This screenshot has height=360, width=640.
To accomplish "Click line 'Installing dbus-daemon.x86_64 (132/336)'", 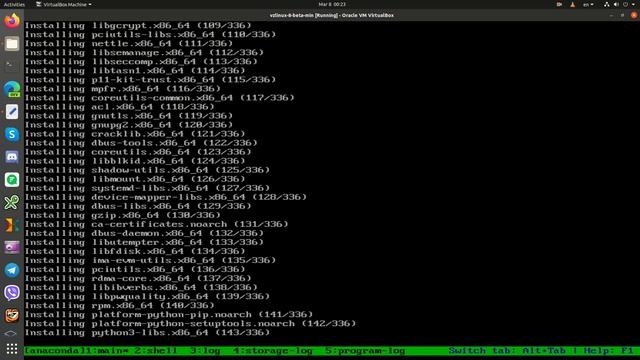I will [x=144, y=233].
